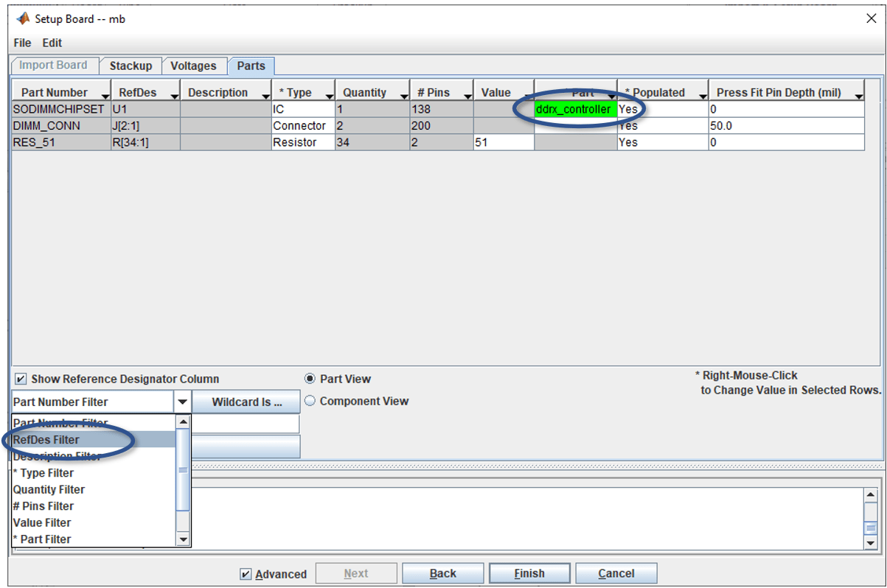This screenshot has width=887, height=588.
Task: Click the Finish button
Action: click(x=529, y=573)
